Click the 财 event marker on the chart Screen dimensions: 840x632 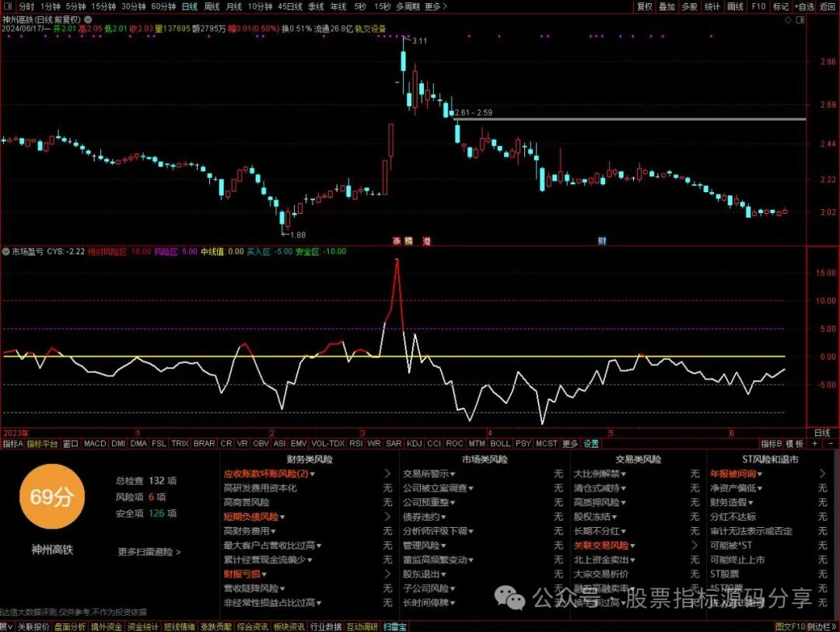(x=601, y=241)
